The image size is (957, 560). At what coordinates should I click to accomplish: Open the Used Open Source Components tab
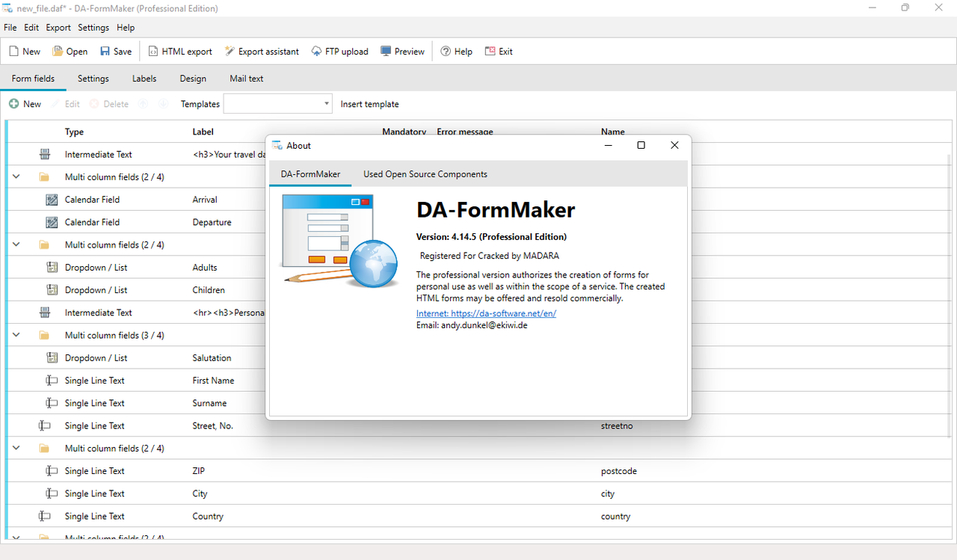pyautogui.click(x=425, y=174)
